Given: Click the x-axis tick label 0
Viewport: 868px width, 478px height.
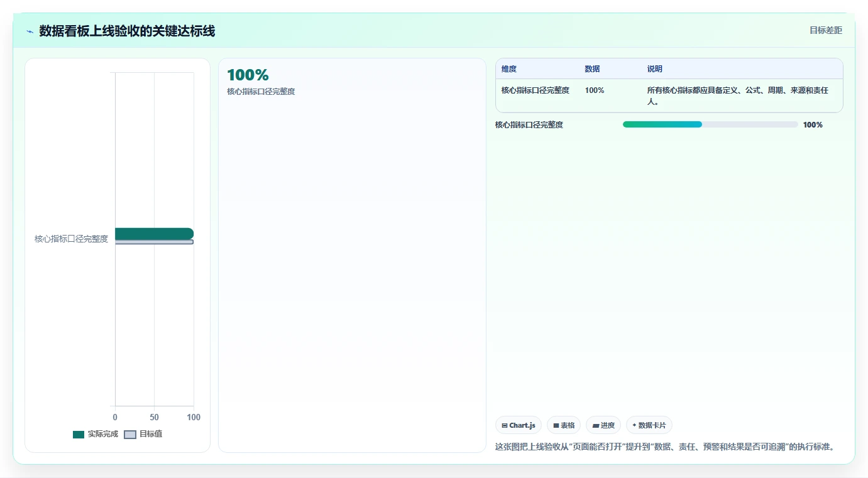Looking at the screenshot, I should pos(115,417).
